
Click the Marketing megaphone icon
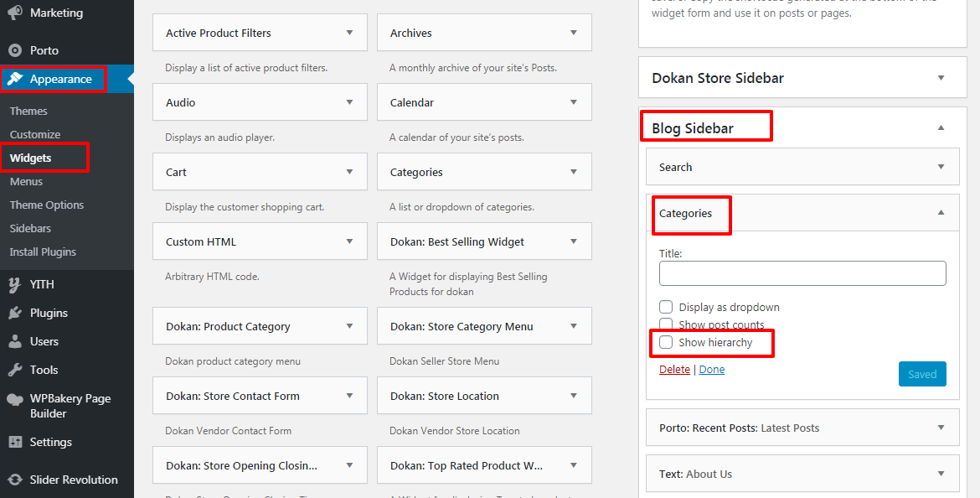point(15,13)
